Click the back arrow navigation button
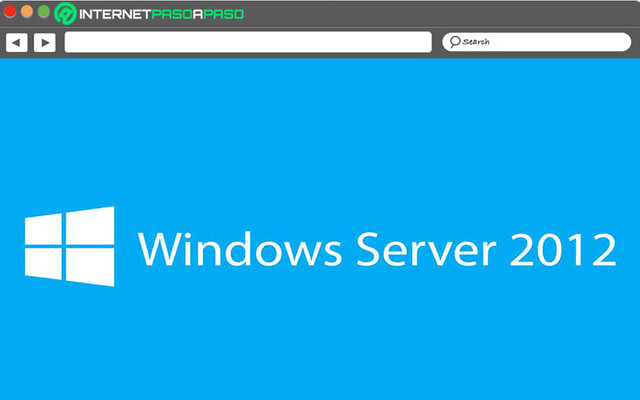The image size is (640, 400). point(17,42)
